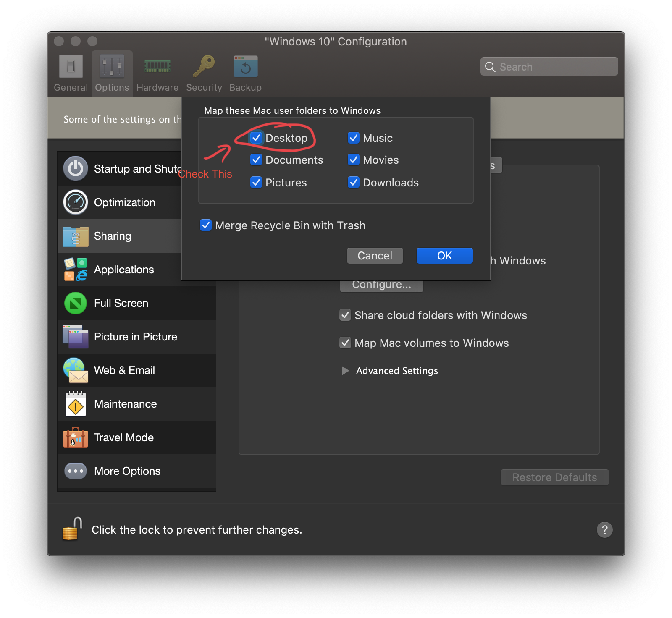The image size is (672, 618).
Task: Click the Startup and Shutdown power icon
Action: click(x=76, y=169)
